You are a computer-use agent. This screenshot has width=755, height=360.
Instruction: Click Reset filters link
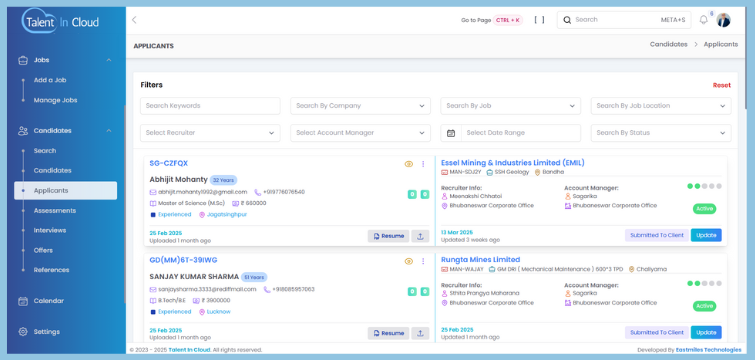pos(722,85)
